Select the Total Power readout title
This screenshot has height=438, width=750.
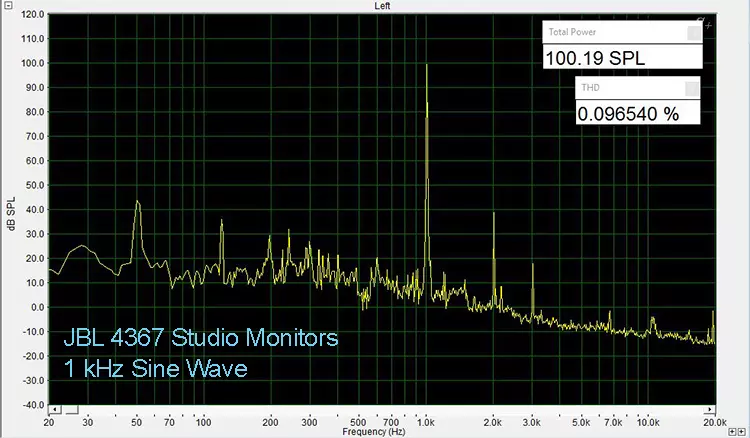coord(572,32)
